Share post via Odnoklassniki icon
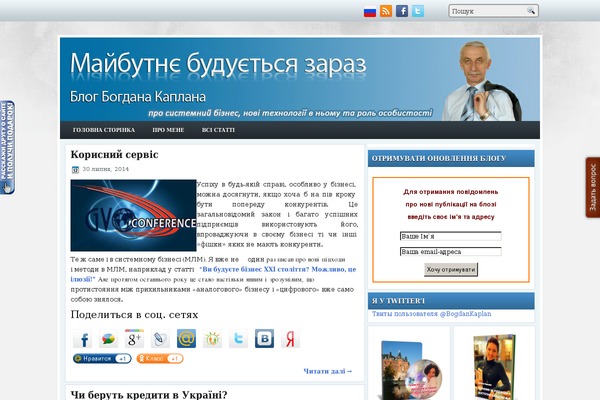 212,339
